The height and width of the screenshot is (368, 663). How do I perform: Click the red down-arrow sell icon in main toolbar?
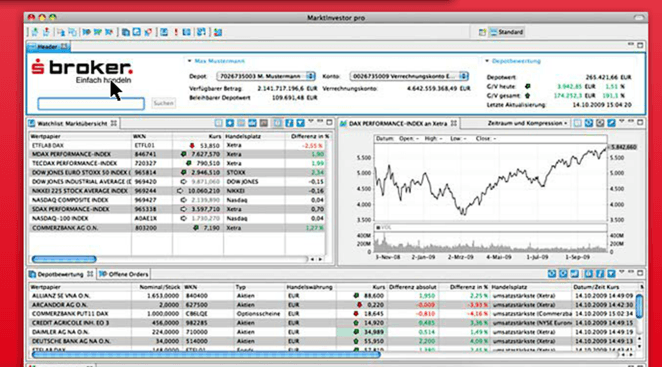coord(46,32)
